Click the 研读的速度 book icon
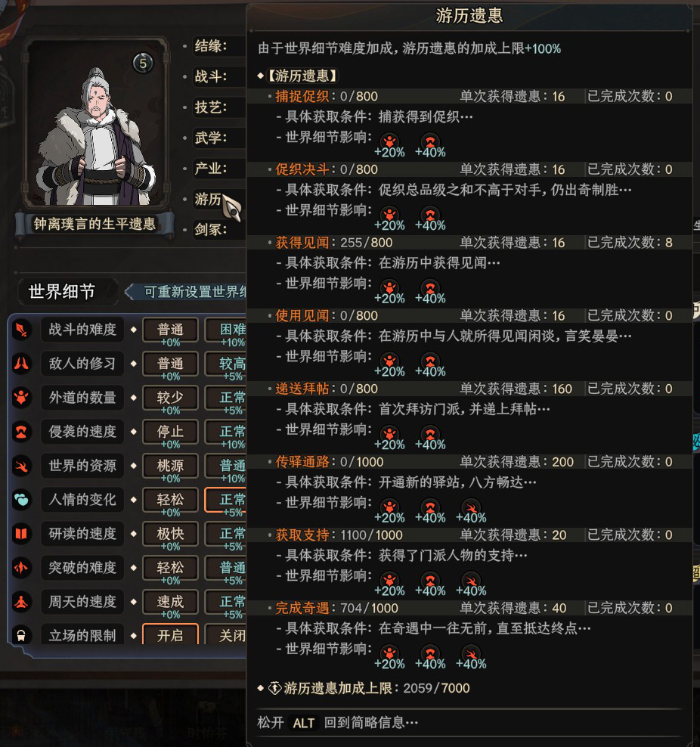700x747 pixels. pos(22,534)
